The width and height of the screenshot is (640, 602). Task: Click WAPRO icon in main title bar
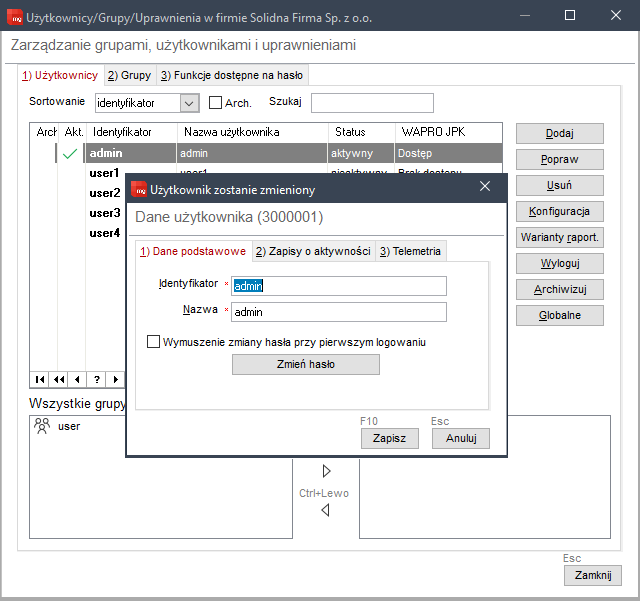tap(15, 18)
